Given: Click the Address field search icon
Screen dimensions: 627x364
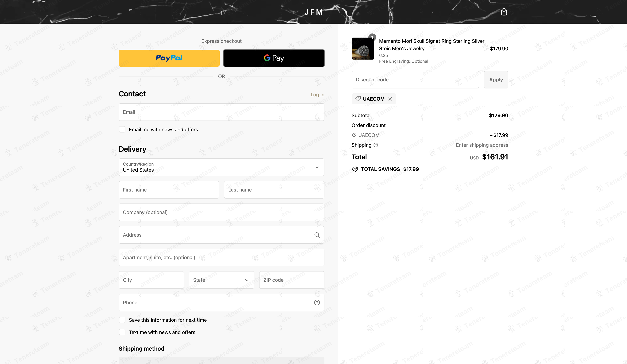Looking at the screenshot, I should click(x=317, y=235).
